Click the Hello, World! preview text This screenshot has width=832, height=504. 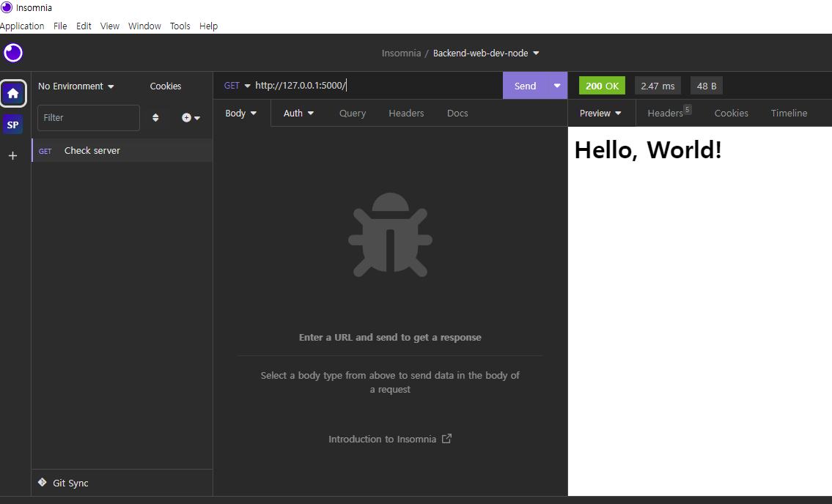pyautogui.click(x=648, y=150)
